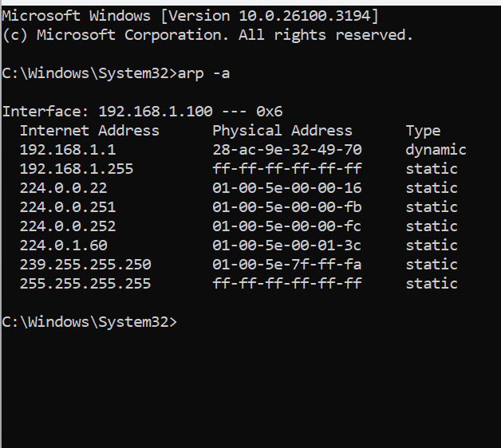Screen dimensions: 501x448
Task: Click the command prompt after the arp output
Action: tap(89, 322)
